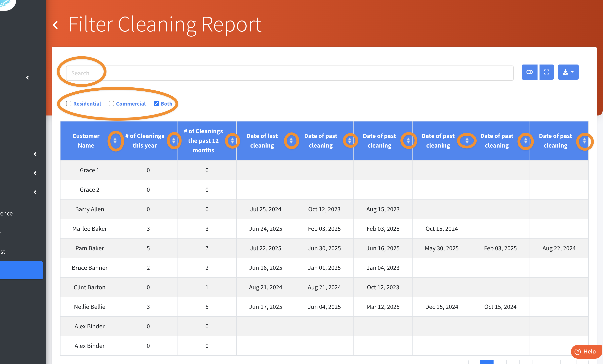Sort the first Date of past cleaning column

point(349,141)
